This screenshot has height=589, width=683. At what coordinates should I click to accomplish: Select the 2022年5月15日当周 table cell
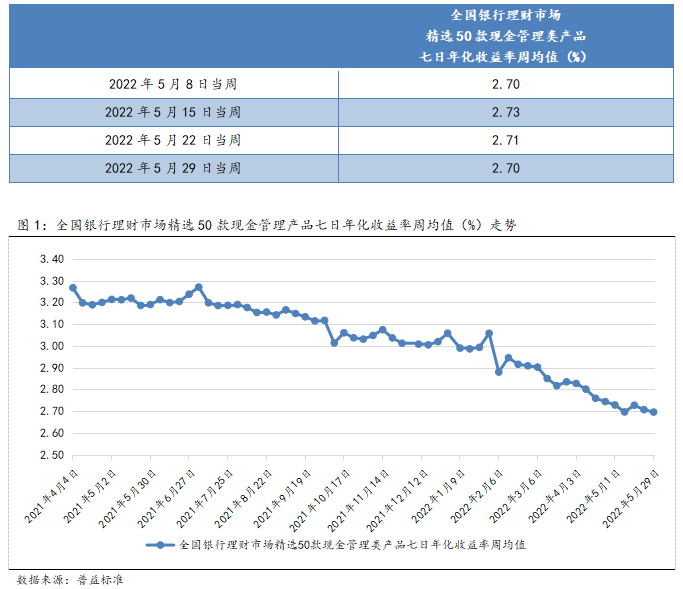173,112
